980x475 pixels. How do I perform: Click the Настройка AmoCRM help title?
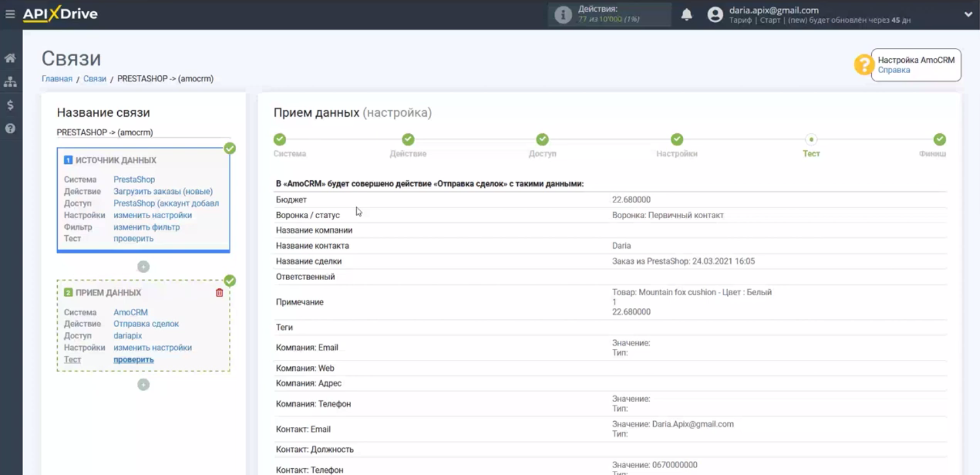pos(916,60)
